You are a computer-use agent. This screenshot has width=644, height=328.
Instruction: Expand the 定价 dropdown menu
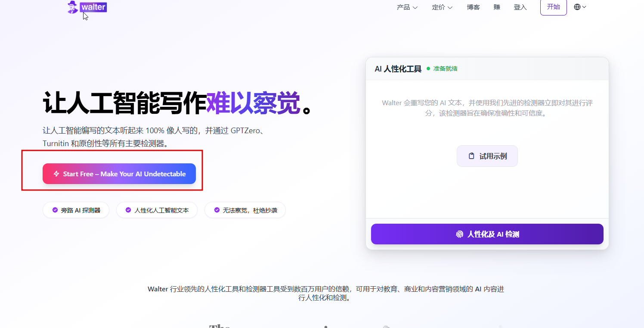click(442, 7)
